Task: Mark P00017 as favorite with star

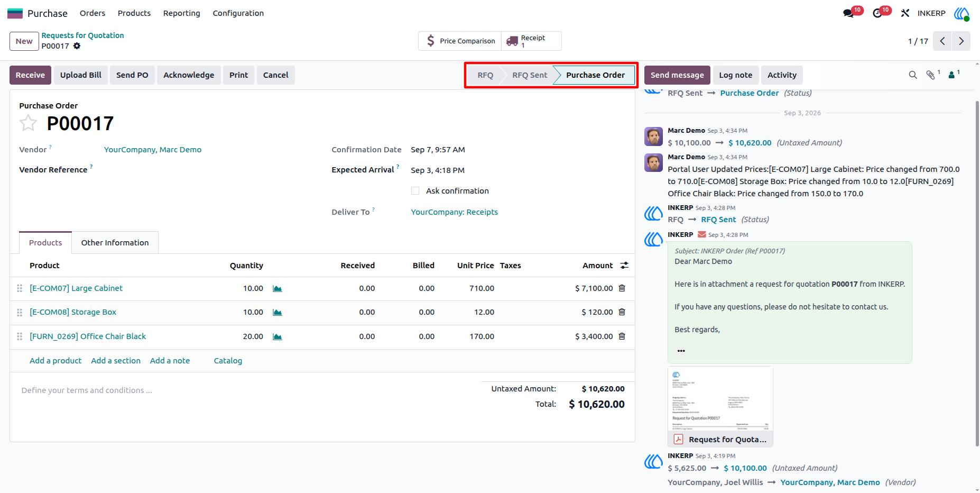Action: tap(28, 123)
